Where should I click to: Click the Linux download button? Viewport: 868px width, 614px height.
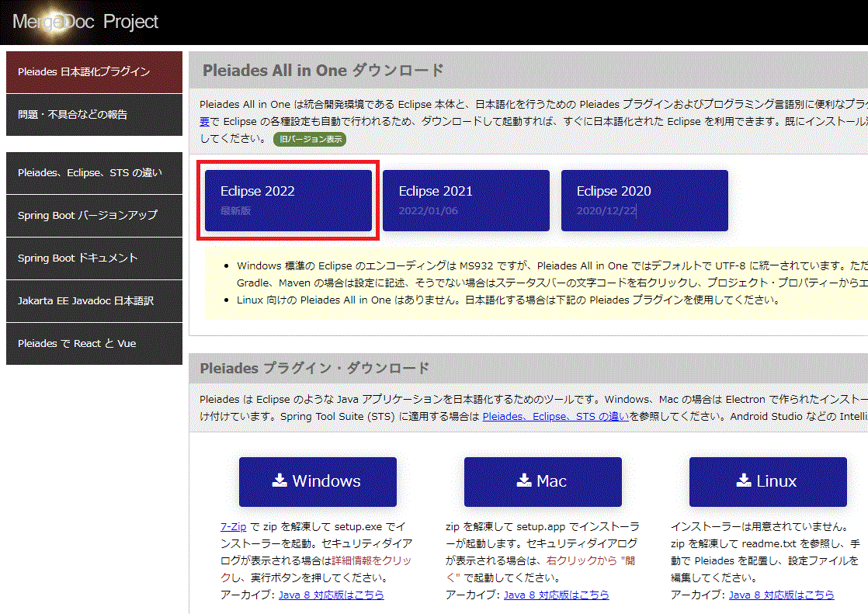pyautogui.click(x=768, y=481)
